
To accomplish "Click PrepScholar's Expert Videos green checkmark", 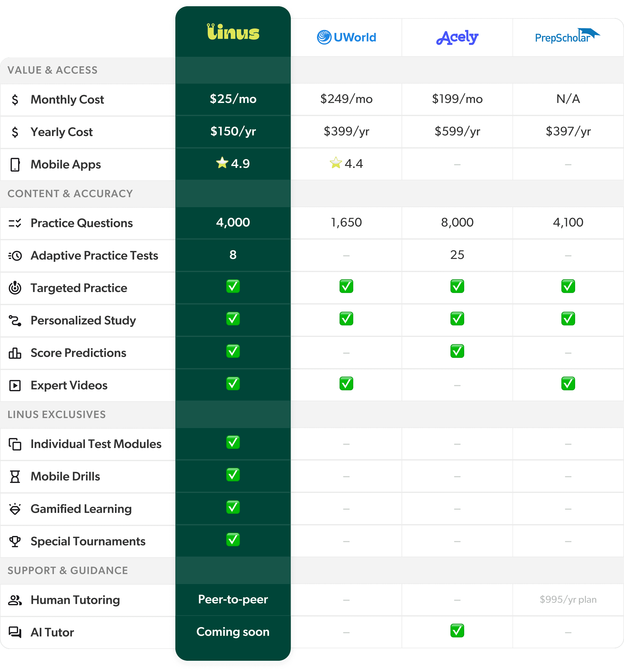I will [568, 384].
